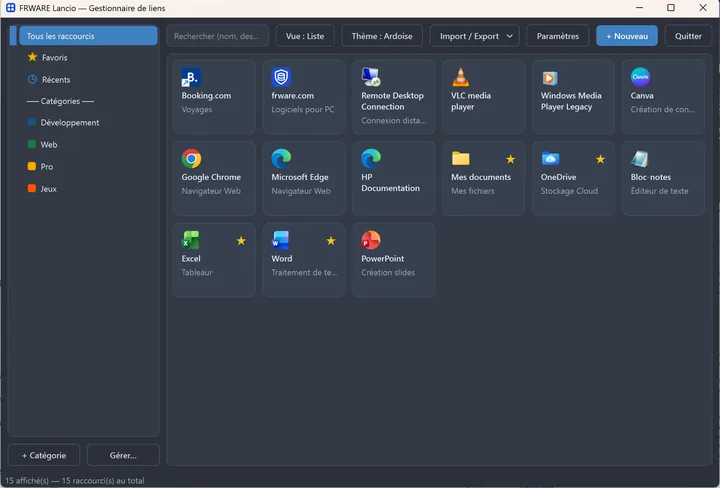Filter by Jeux category
This screenshot has width=720, height=488.
click(48, 189)
